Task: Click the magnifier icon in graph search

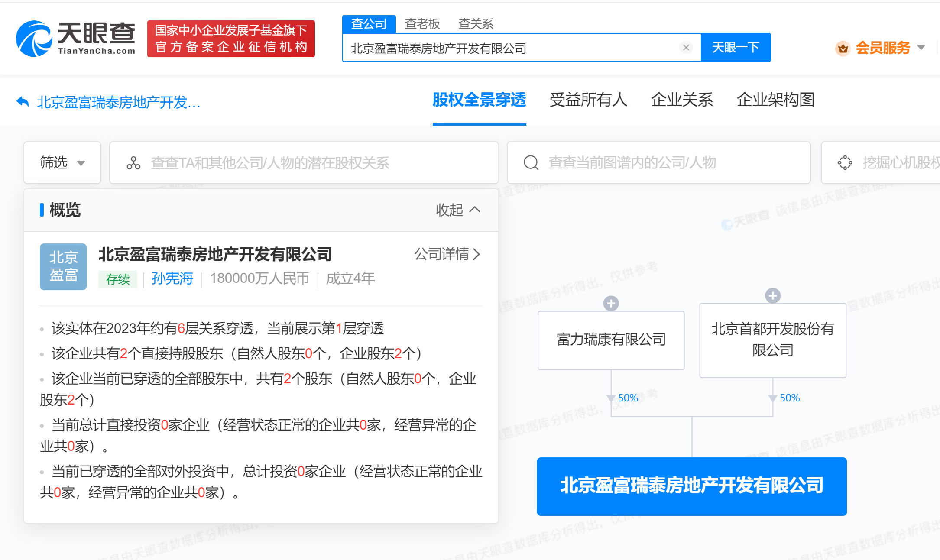Action: (531, 163)
